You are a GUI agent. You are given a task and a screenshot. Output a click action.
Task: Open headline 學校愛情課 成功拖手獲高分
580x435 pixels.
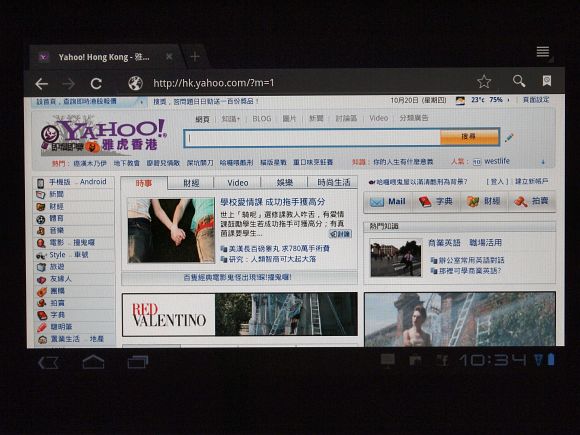pyautogui.click(x=273, y=202)
